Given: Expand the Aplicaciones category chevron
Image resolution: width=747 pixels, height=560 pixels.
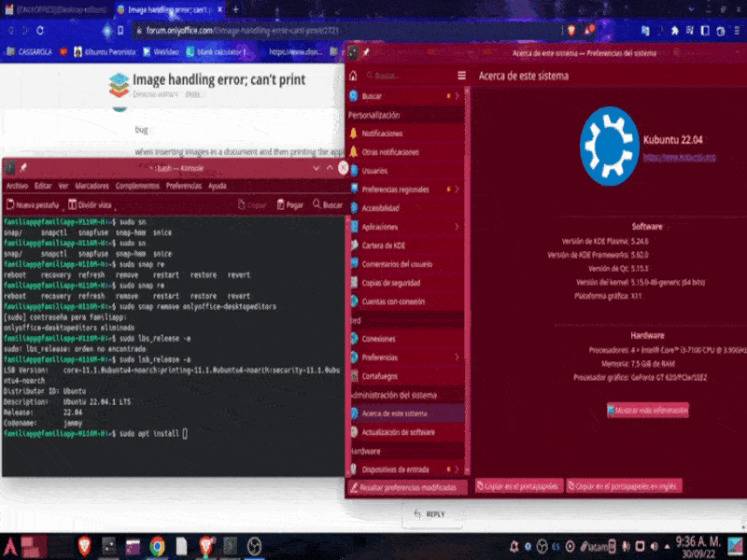Looking at the screenshot, I should (457, 227).
